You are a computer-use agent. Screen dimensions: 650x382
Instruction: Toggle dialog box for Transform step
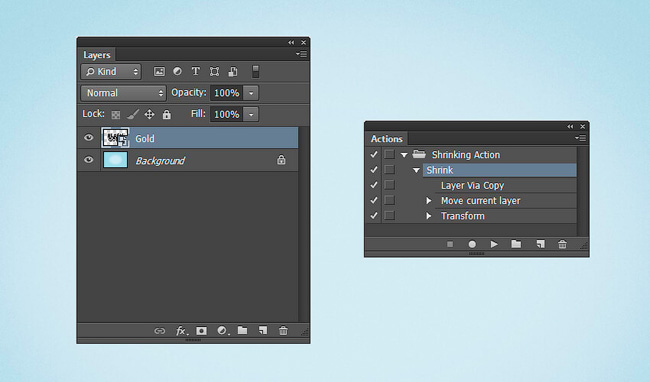click(389, 216)
